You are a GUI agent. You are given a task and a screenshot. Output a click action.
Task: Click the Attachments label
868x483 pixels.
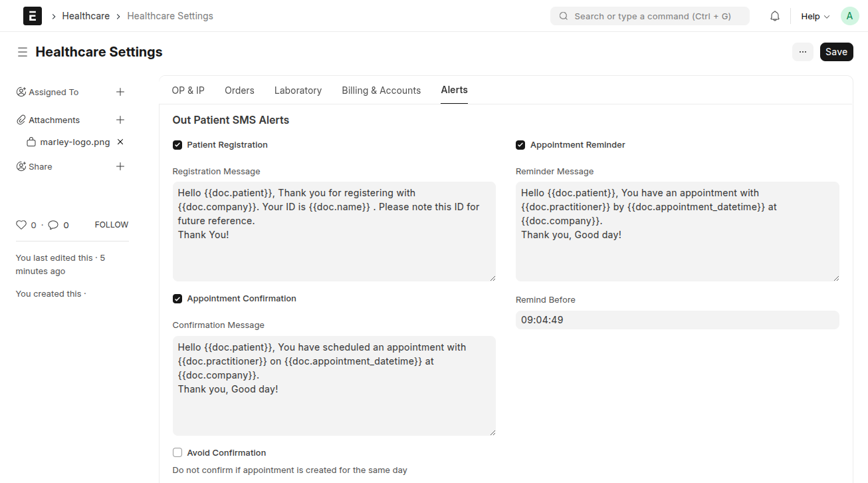[54, 120]
